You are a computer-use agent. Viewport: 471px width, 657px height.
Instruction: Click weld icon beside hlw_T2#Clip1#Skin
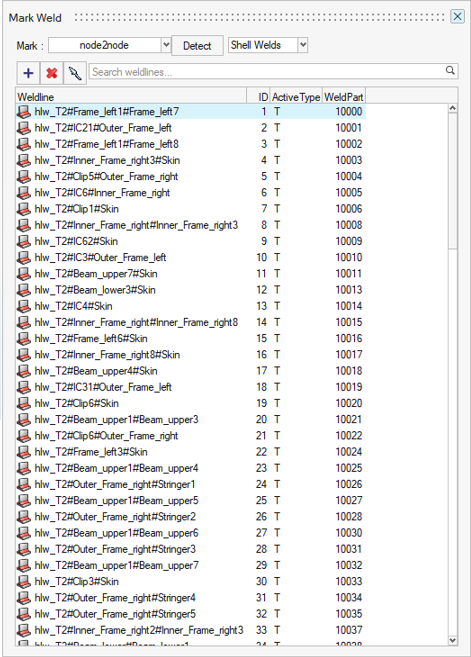(24, 209)
